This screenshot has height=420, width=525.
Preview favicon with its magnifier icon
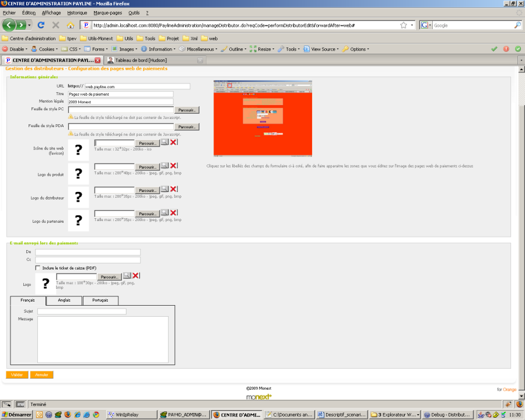[164, 142]
